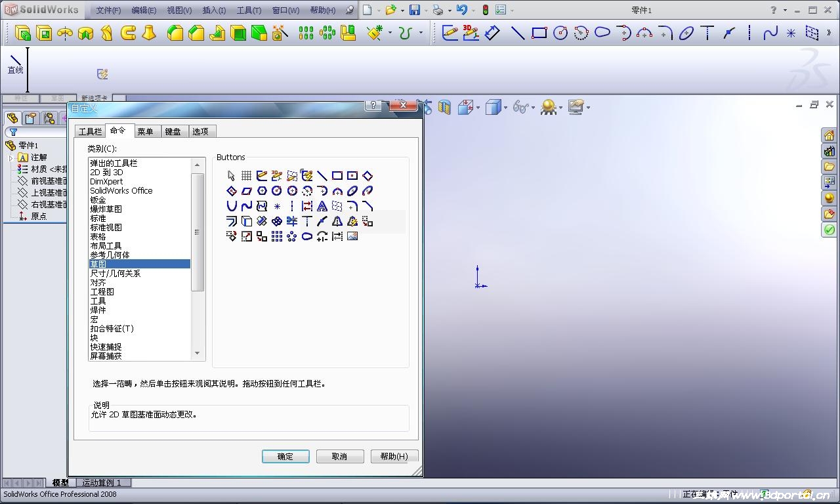
Task: Click green-dot Linear Pattern icon on features toolbar
Action: point(306,33)
